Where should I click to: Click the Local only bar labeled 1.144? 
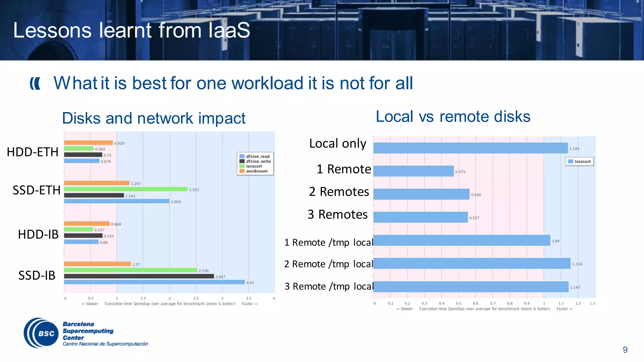tap(470, 148)
